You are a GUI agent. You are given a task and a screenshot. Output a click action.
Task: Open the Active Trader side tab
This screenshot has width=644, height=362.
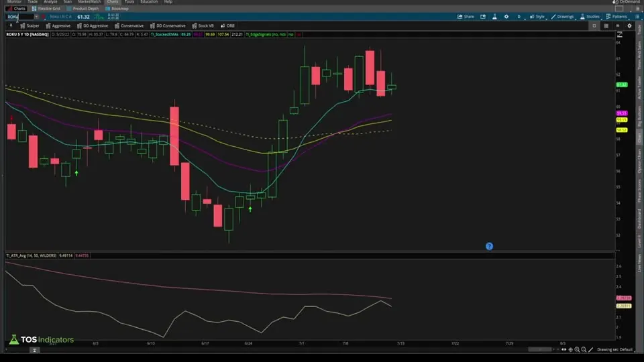click(639, 87)
